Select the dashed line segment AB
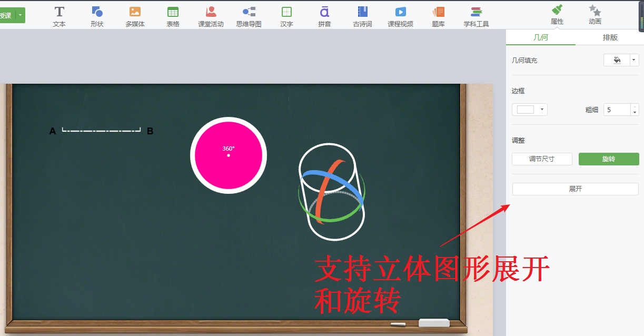The width and height of the screenshot is (644, 336). click(101, 130)
